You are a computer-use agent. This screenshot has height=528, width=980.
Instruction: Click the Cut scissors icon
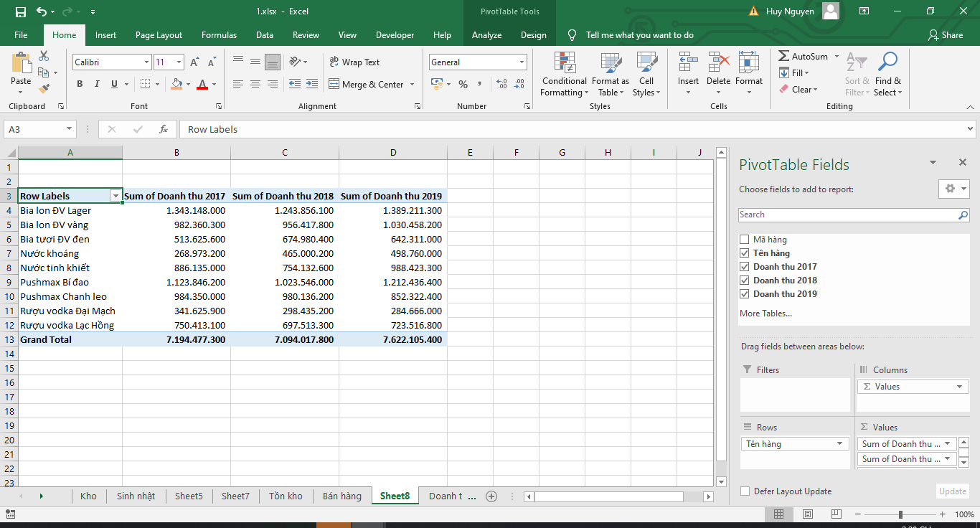[44, 56]
